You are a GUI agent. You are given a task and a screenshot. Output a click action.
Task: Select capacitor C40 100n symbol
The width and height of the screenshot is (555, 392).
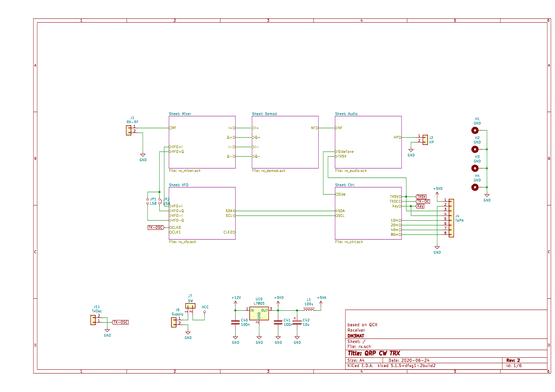pos(235,322)
